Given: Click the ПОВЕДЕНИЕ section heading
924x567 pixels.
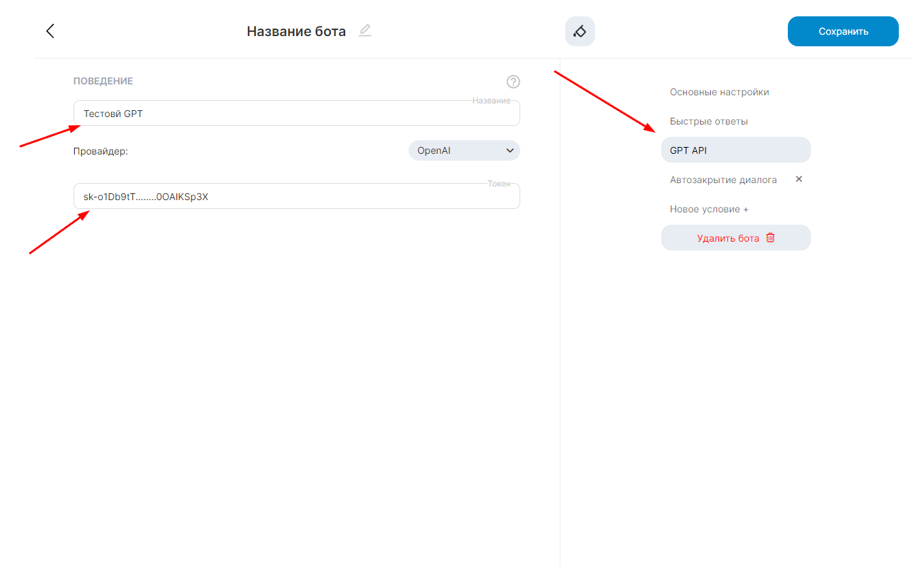Looking at the screenshot, I should (x=103, y=81).
